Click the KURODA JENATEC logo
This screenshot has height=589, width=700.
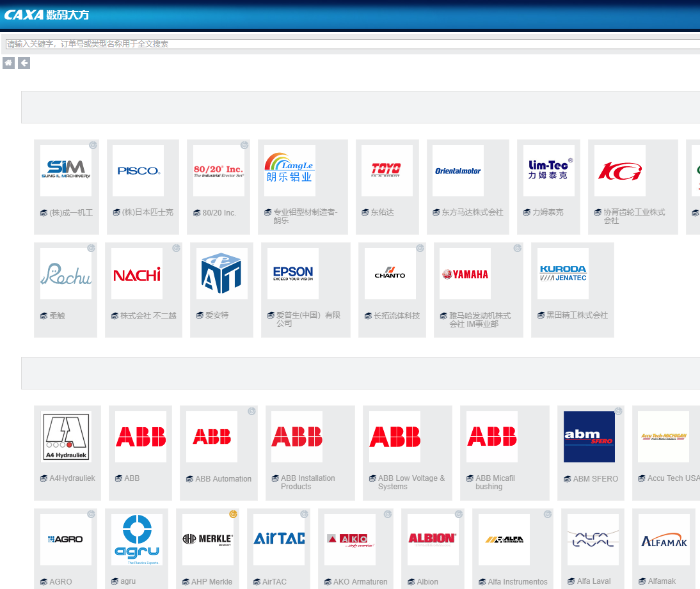[x=563, y=274]
